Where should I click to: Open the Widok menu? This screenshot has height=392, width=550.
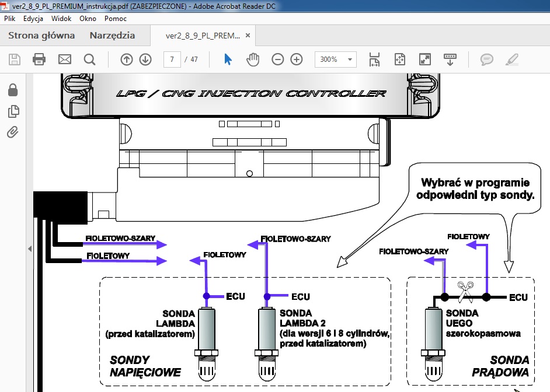click(61, 19)
